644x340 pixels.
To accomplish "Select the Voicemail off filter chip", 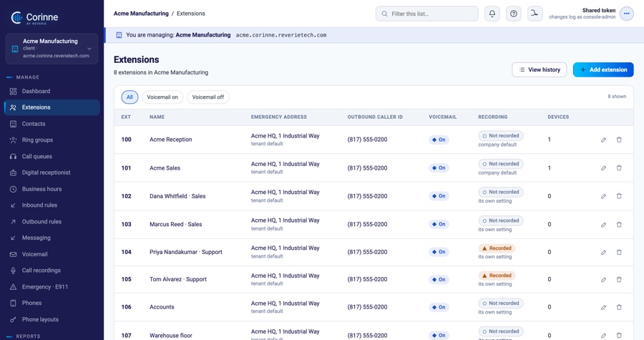I will [208, 97].
